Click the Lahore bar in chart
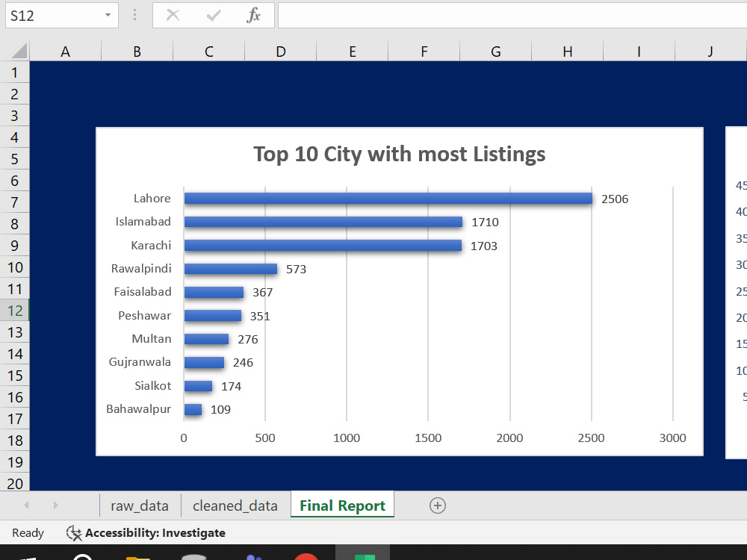 (388, 199)
